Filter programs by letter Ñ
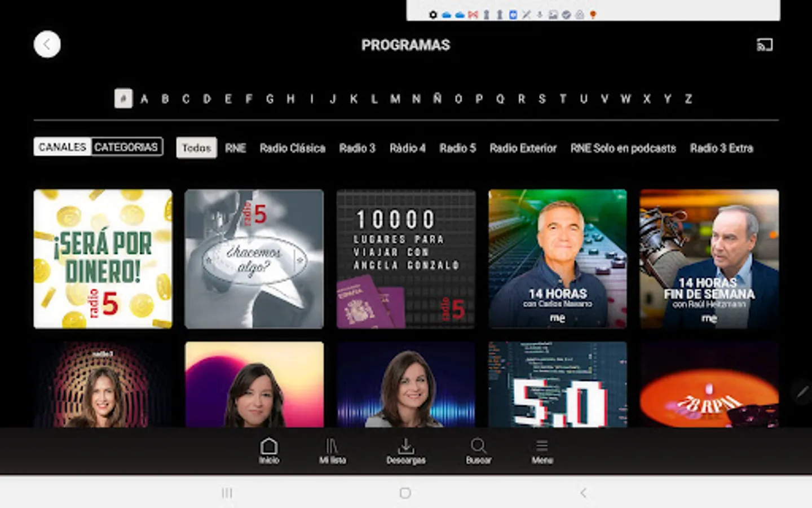 click(437, 99)
